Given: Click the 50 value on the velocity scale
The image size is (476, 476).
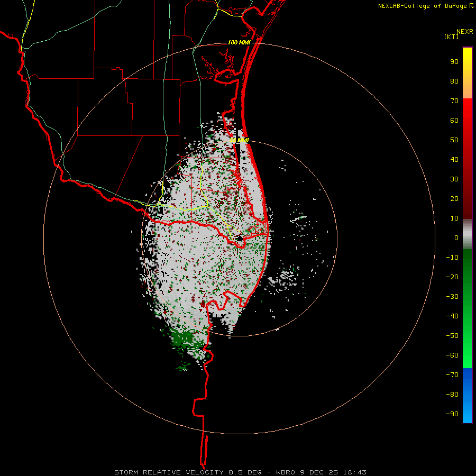Looking at the screenshot, I should pos(454,140).
